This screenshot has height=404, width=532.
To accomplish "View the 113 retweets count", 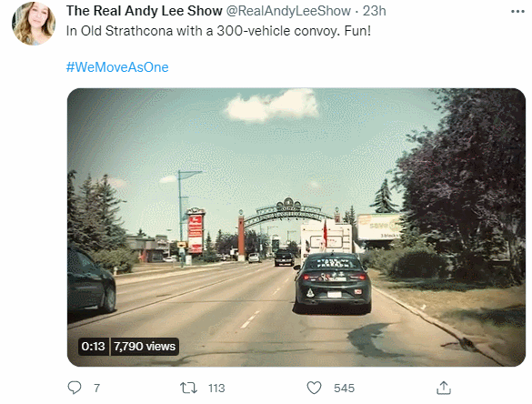I will [216, 388].
